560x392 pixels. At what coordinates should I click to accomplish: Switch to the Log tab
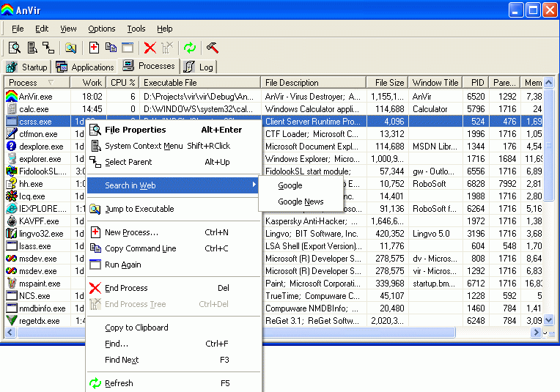[199, 67]
